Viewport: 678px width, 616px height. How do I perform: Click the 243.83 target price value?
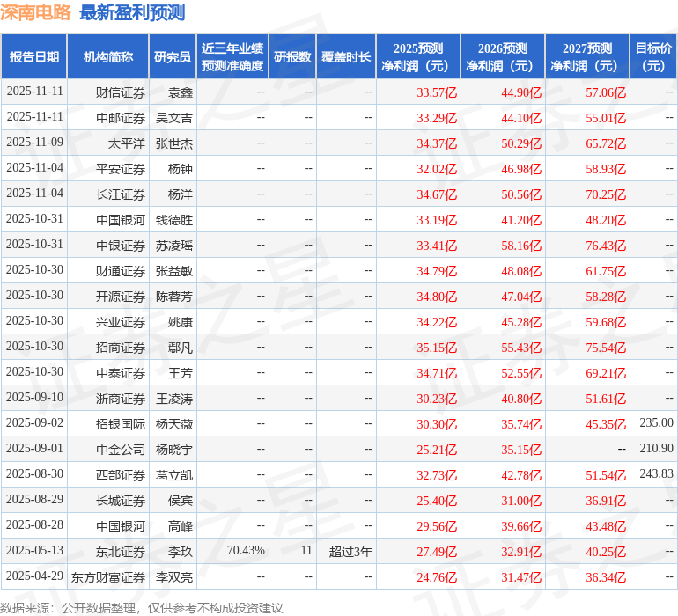(x=656, y=474)
